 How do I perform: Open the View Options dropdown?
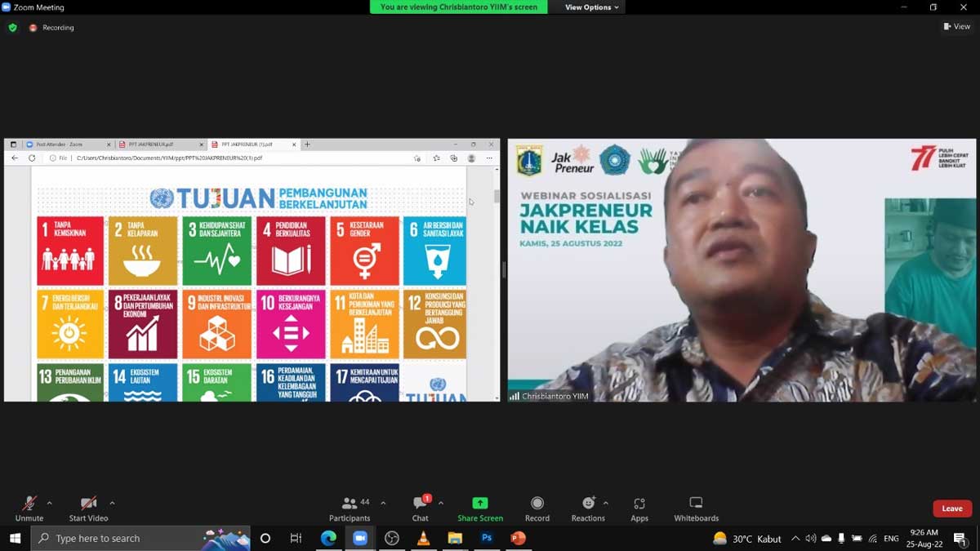pos(592,7)
